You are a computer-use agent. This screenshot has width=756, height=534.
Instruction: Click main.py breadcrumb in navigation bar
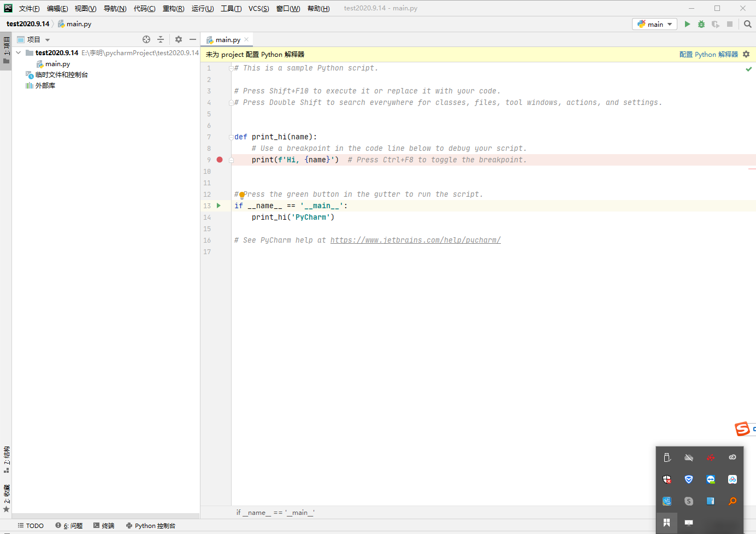[75, 24]
